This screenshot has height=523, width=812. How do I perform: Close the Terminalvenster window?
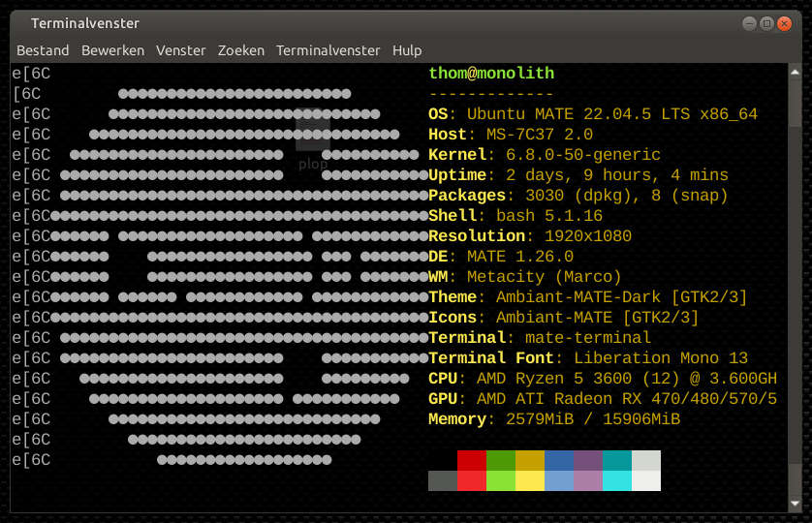785,23
